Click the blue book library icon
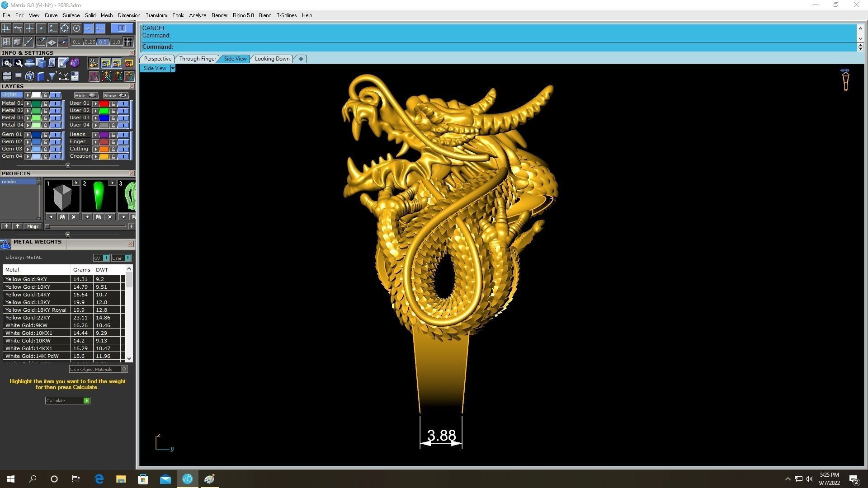 coord(41,76)
